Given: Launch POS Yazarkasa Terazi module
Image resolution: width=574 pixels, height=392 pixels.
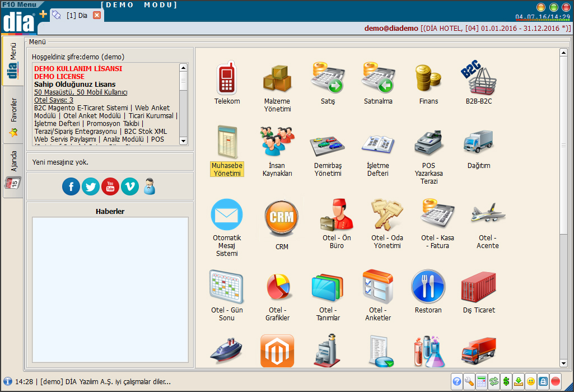Looking at the screenshot, I should (428, 157).
